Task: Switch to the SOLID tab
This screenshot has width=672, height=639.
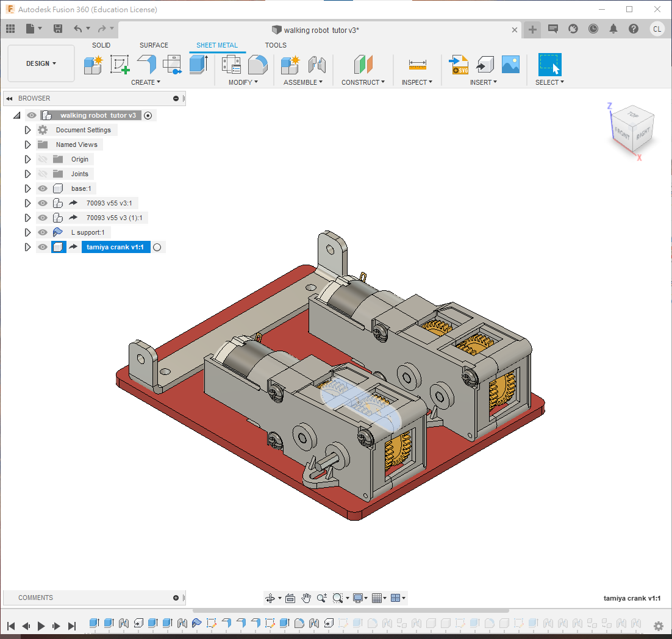Action: point(101,45)
